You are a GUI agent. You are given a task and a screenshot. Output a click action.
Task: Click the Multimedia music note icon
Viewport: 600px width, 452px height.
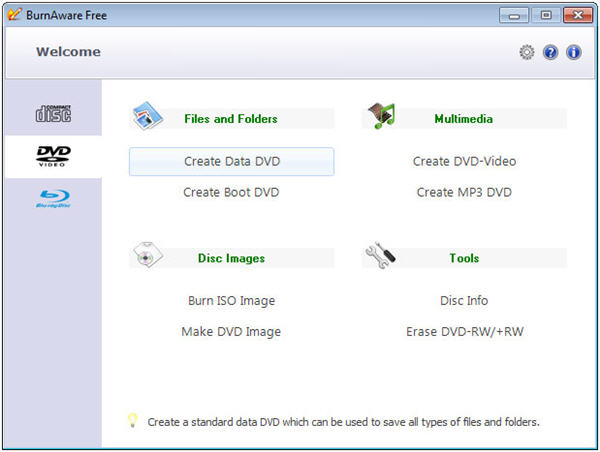click(380, 116)
